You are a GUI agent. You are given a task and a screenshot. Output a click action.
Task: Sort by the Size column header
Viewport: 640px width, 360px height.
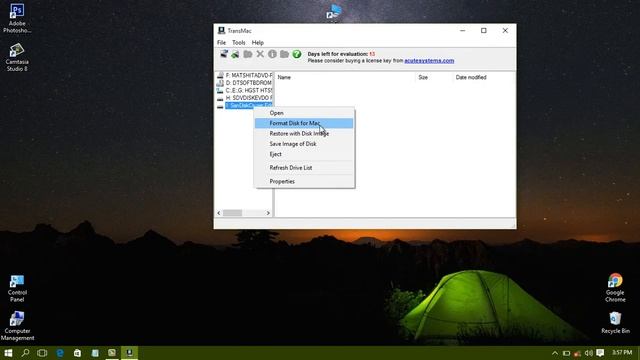point(434,77)
